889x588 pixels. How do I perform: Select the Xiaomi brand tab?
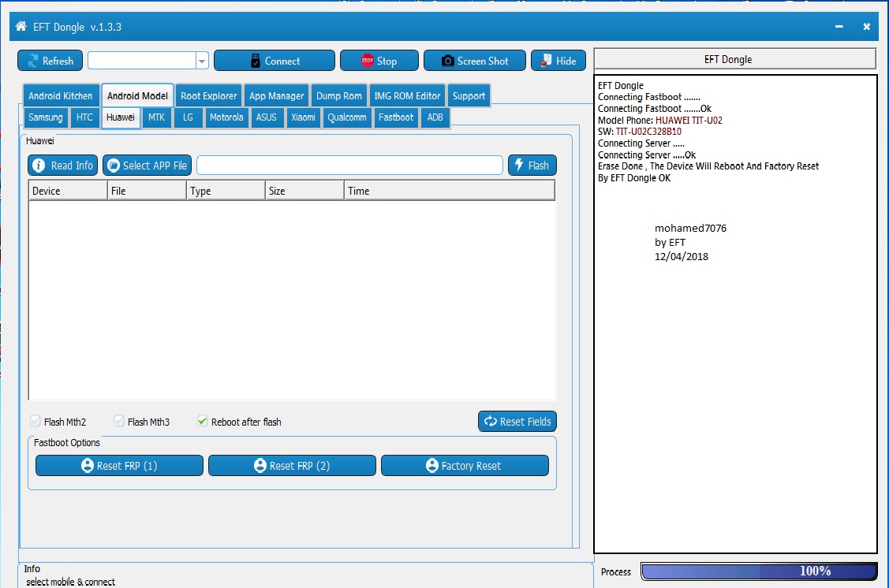[x=304, y=117]
